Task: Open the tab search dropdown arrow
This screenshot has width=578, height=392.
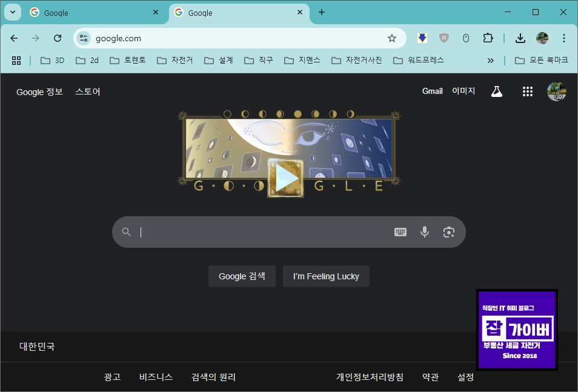Action: (13, 12)
